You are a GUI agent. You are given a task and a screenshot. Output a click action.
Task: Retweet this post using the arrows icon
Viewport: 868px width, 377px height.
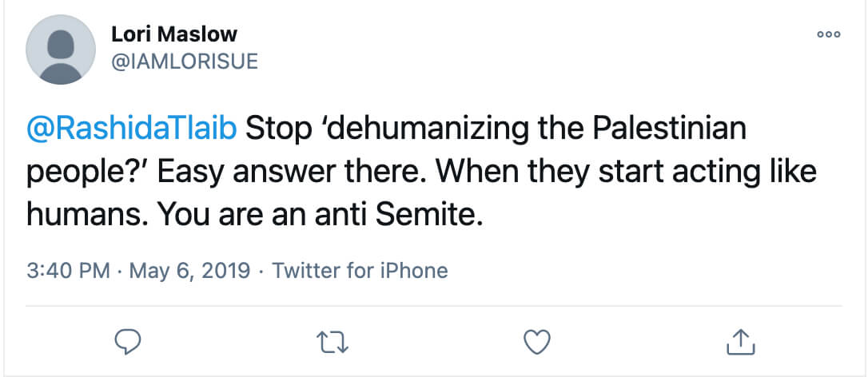tap(330, 342)
